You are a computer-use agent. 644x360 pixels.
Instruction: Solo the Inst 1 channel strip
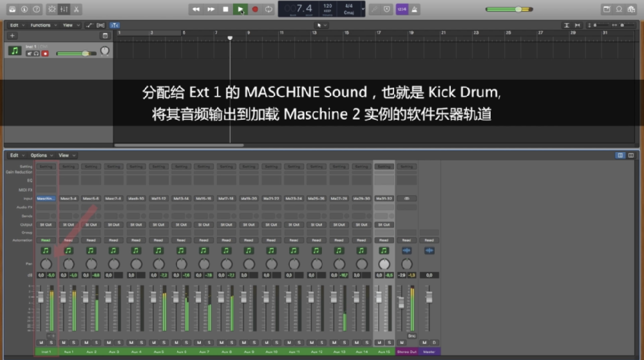click(x=52, y=343)
